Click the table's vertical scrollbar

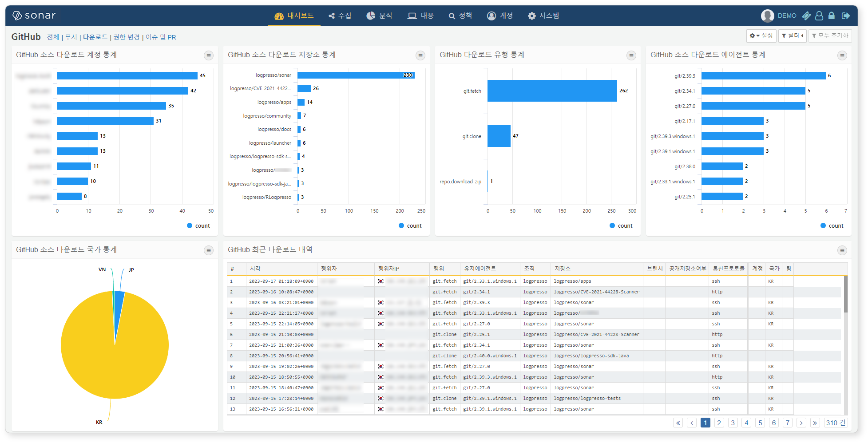pyautogui.click(x=845, y=294)
